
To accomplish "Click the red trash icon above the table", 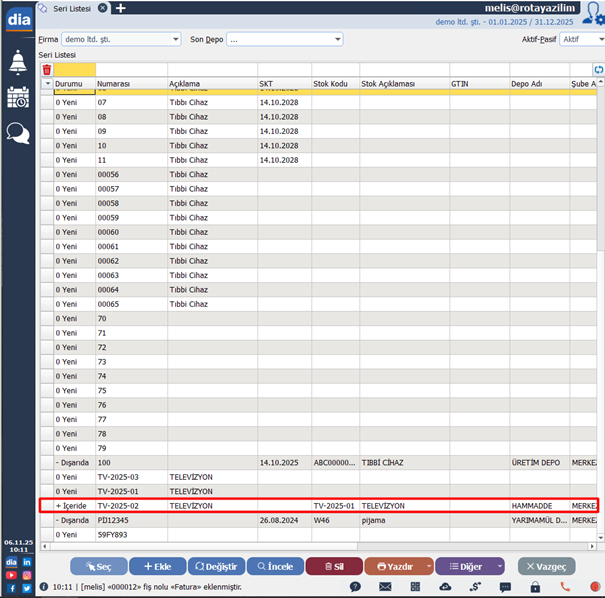I will point(46,69).
